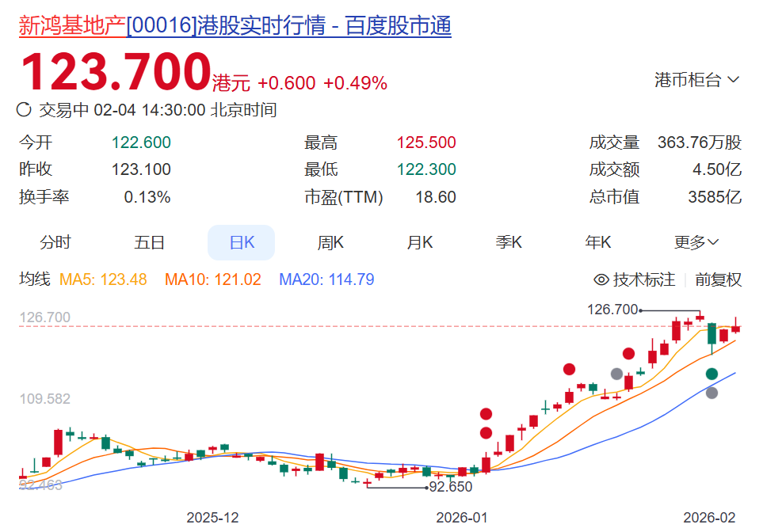The height and width of the screenshot is (532, 763).
Task: Click the MA10: 121.02 indicator label
Action: click(x=213, y=279)
